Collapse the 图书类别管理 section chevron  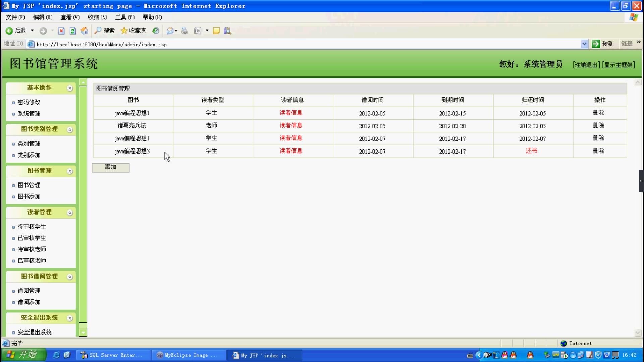(70, 130)
